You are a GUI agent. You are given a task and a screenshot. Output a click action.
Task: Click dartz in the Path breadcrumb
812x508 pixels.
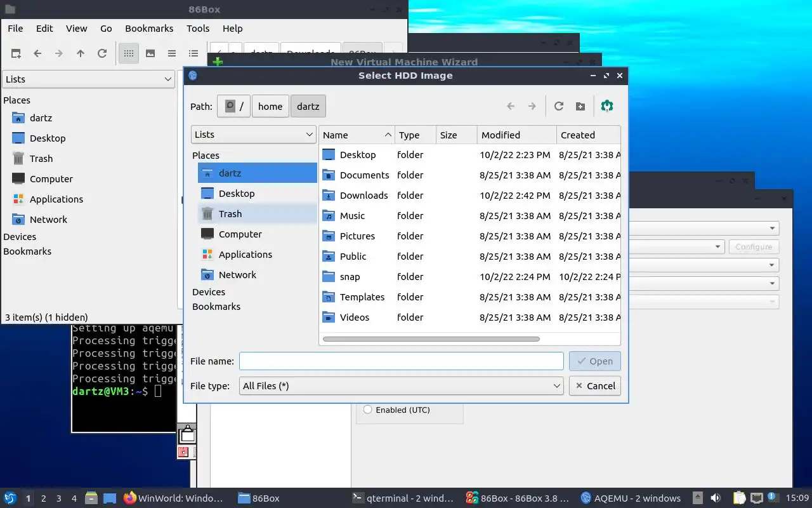pos(308,106)
